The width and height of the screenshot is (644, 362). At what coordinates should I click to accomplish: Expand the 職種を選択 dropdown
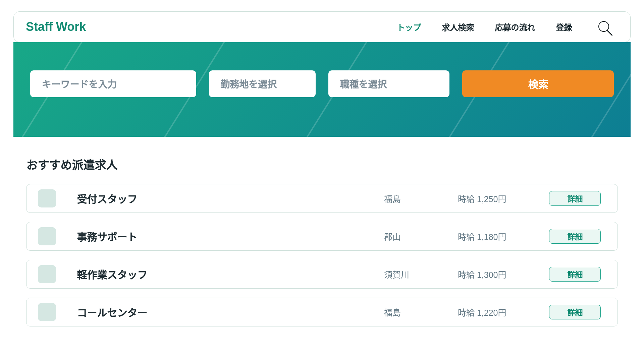pos(389,84)
